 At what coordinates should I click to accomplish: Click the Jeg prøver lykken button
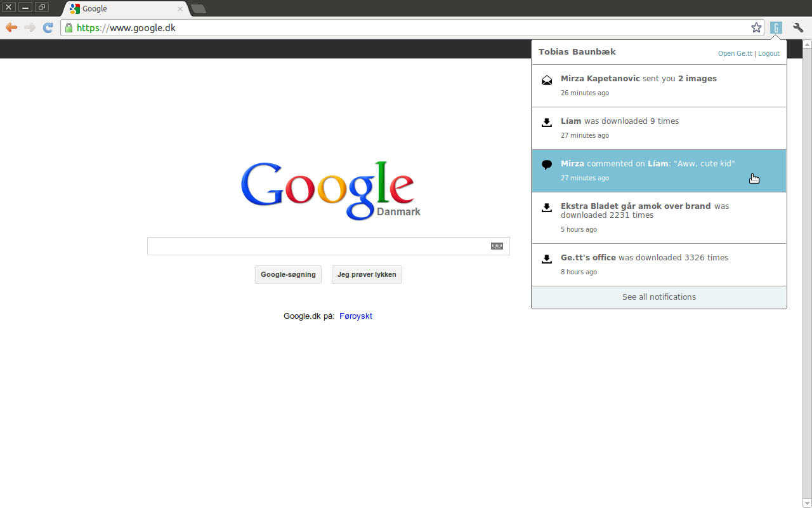tap(367, 274)
